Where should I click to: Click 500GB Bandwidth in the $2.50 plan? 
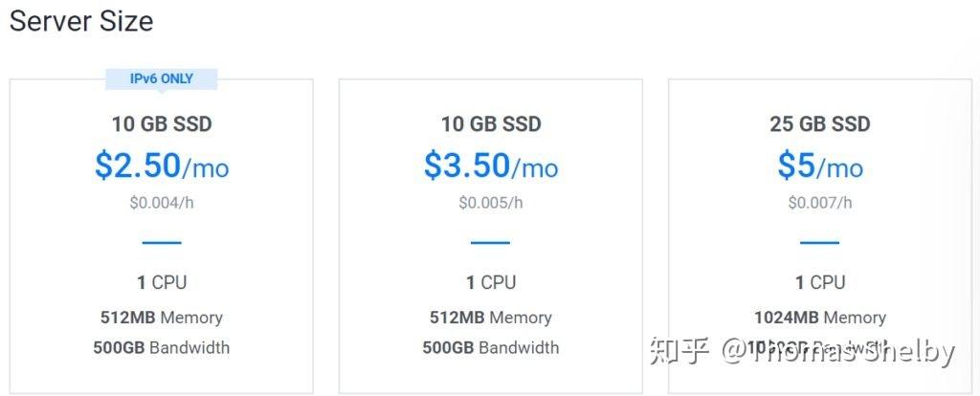click(x=162, y=347)
